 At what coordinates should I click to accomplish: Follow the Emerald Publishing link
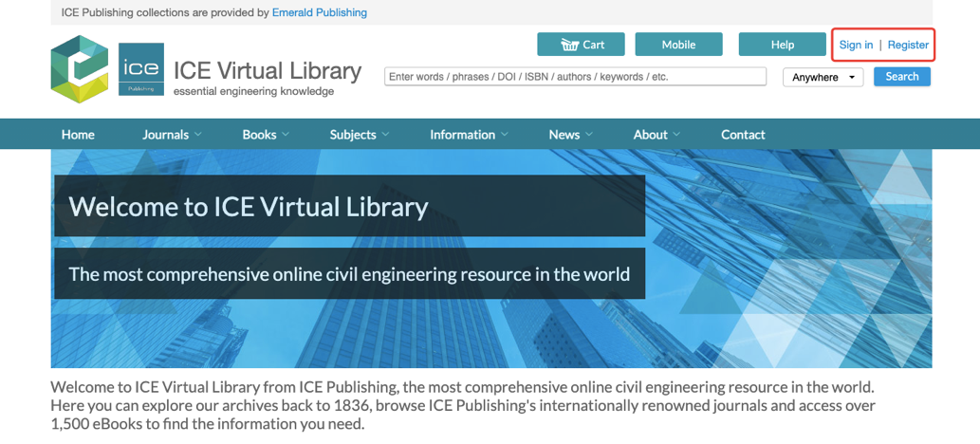click(320, 12)
